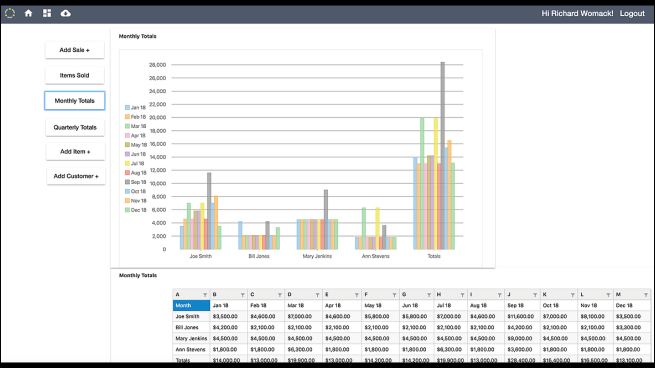Screen dimensions: 655x368
Task: Click the Ann Stevens axis label
Action: click(376, 256)
